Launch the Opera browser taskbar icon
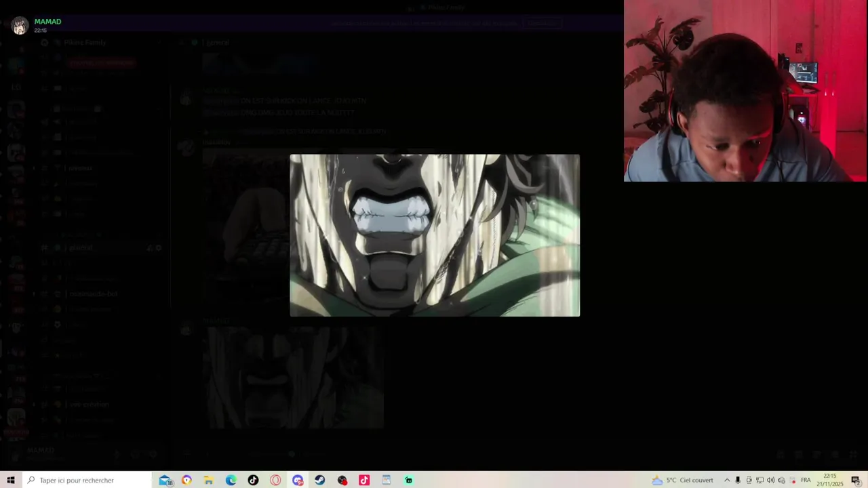The image size is (868, 488). 275,480
